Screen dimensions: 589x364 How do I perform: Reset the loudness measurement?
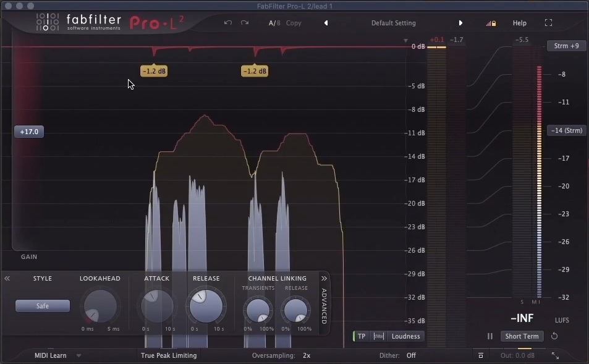point(554,336)
